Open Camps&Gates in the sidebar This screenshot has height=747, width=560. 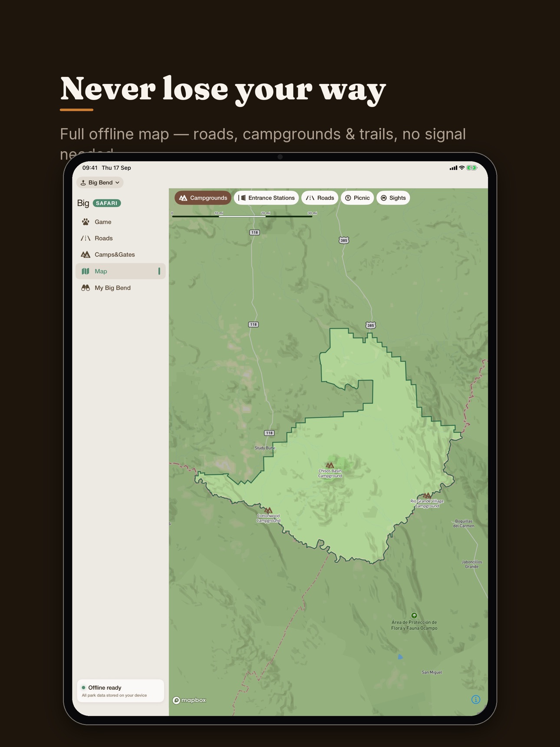click(120, 255)
